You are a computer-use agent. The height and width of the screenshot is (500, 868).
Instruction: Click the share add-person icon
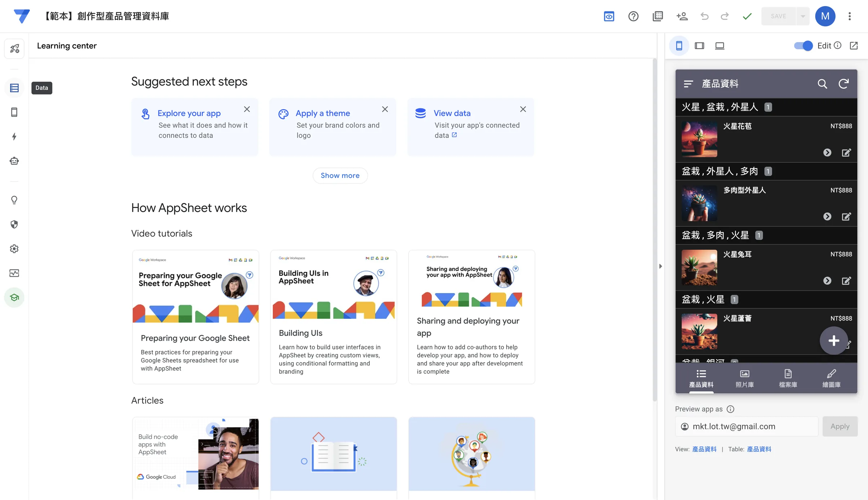682,16
